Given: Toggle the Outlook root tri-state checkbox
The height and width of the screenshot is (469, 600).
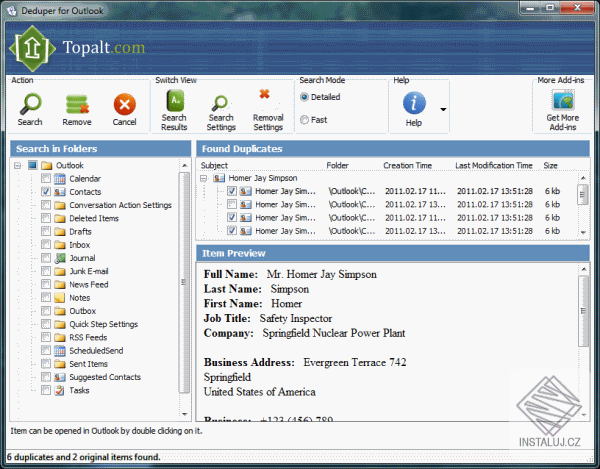Looking at the screenshot, I should click(x=33, y=165).
